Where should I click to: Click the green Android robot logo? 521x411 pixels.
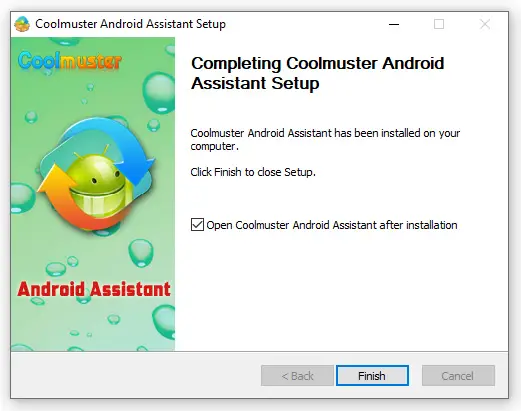(x=97, y=183)
